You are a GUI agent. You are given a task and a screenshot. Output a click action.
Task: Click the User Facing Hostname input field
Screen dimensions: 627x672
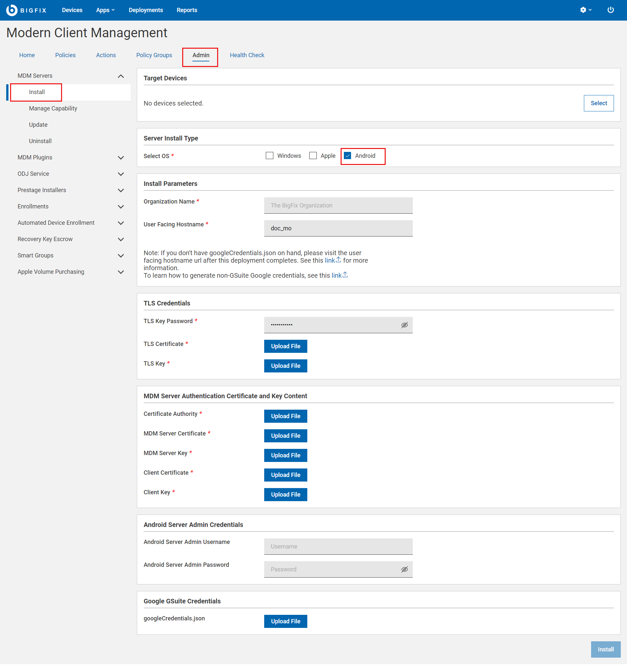338,228
